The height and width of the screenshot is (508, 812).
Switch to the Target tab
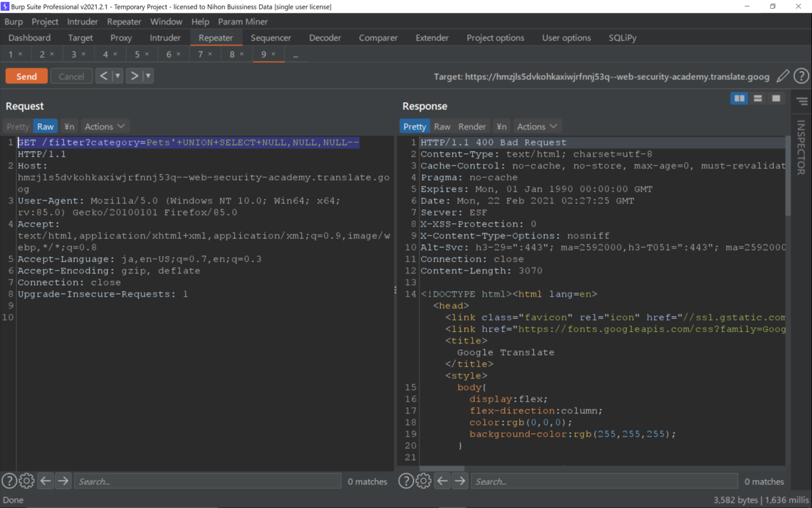[81, 38]
